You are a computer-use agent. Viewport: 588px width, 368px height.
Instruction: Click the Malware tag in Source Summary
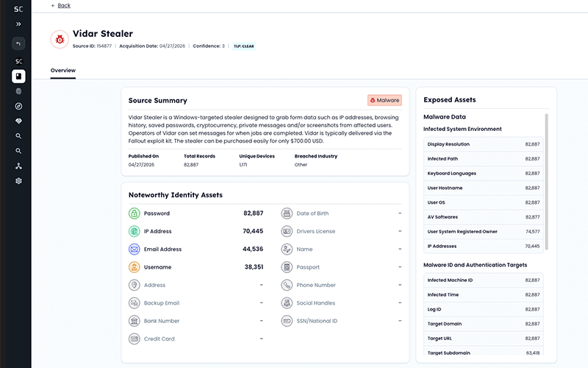384,100
